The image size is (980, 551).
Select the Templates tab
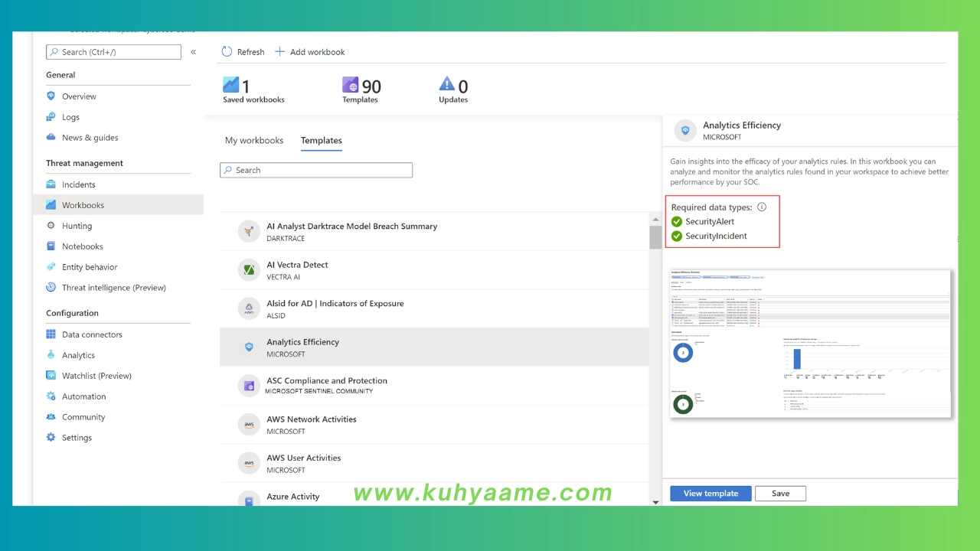pos(322,141)
